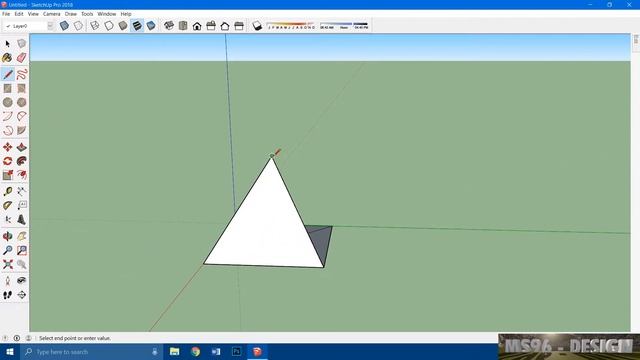Select the Pie arc tool
The image size is (640, 360).
[x=22, y=131]
